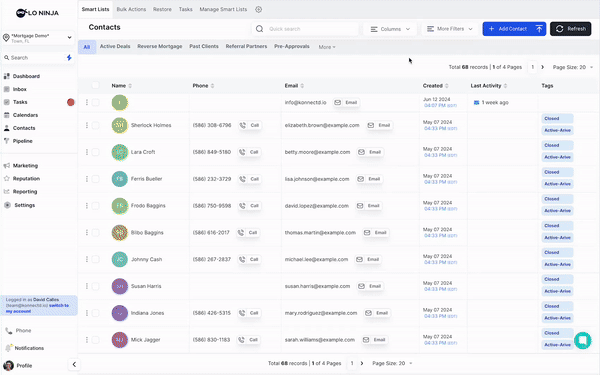The image size is (600, 375).
Task: Click into the Quick search field
Action: pos(305,29)
